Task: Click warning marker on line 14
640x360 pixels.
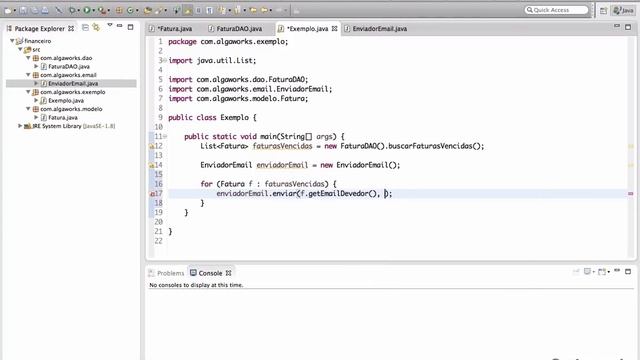Action: 151,165
